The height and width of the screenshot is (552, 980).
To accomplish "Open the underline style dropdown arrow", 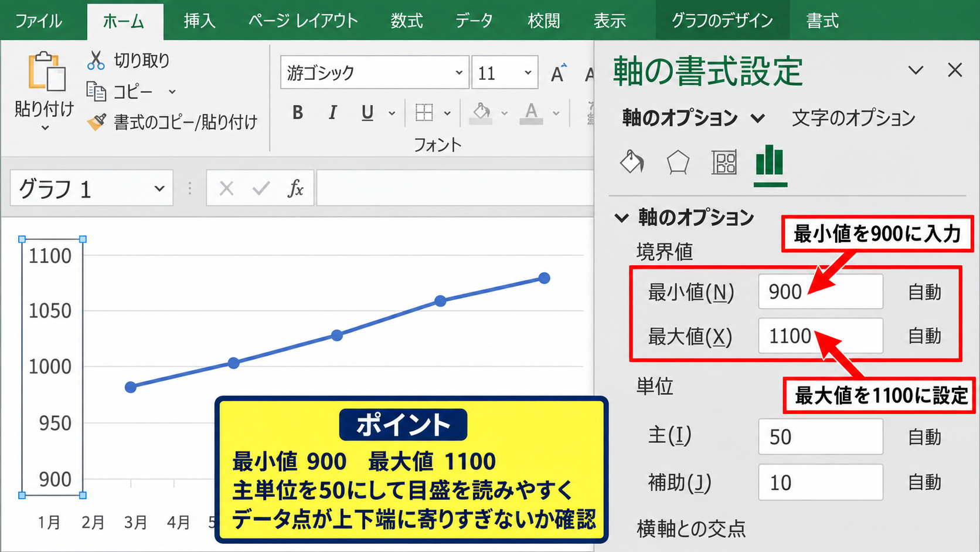I will coord(392,113).
